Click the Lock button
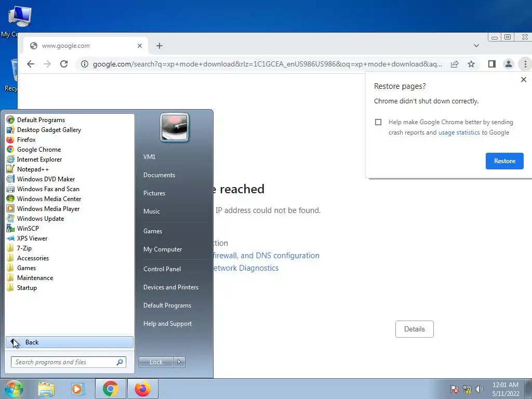Image resolution: width=532 pixels, height=399 pixels. 156,362
